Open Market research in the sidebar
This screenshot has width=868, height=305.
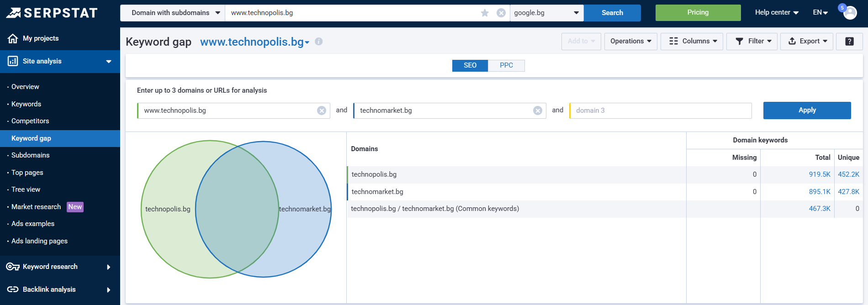tap(36, 207)
